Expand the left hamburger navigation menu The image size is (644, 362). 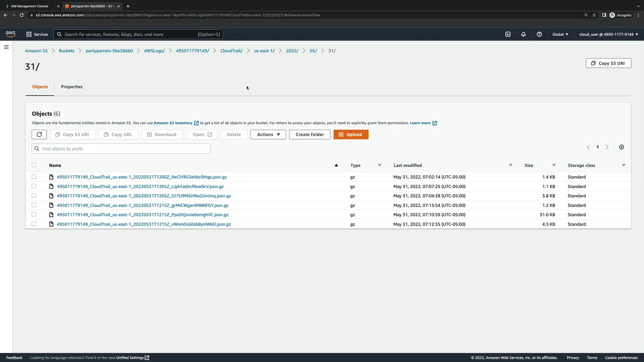tap(6, 47)
